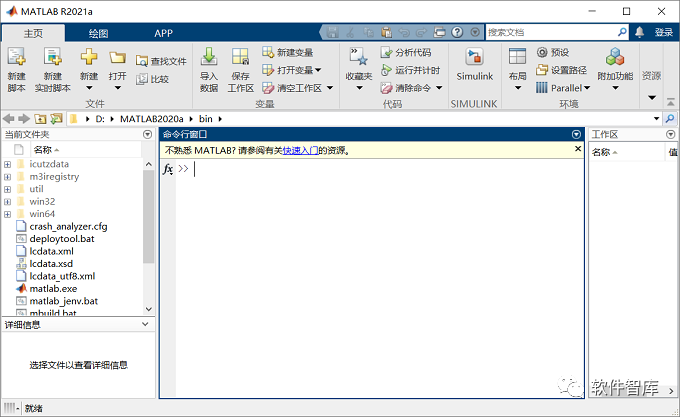Open the 布局 layout menu
The width and height of the screenshot is (680, 417).
pyautogui.click(x=517, y=69)
